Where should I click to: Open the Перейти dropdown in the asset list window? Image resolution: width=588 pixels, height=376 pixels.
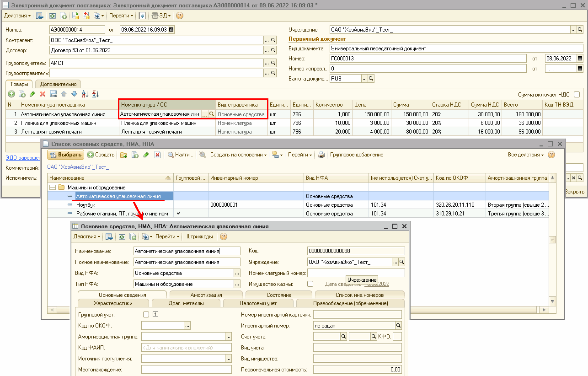point(300,155)
